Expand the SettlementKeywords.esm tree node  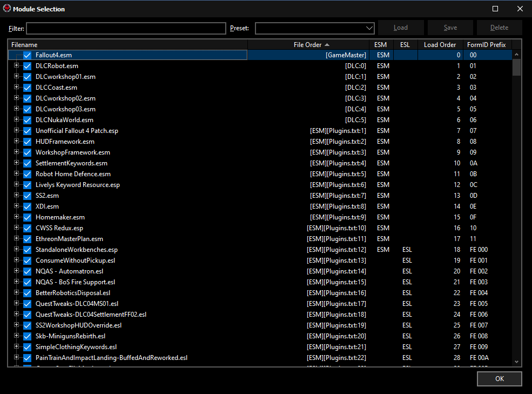pos(16,163)
